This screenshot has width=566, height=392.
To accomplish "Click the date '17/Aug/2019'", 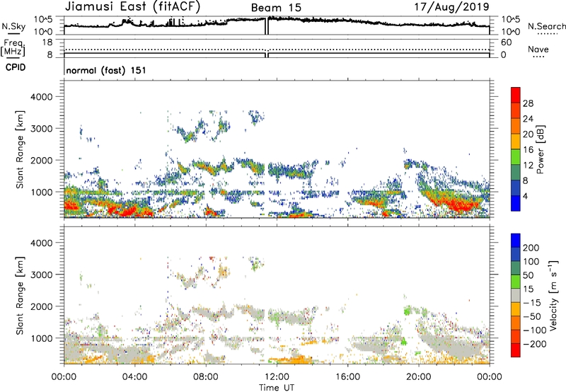I will (x=451, y=6).
